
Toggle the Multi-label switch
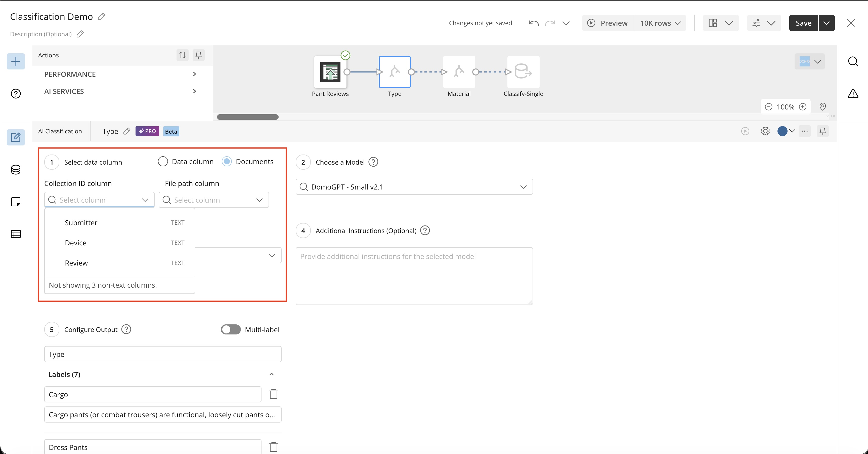[x=231, y=329]
